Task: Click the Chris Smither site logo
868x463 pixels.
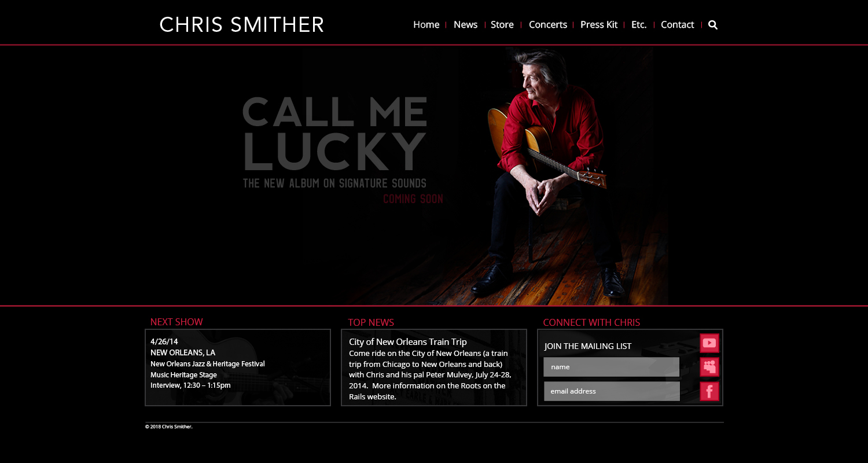Action: pos(241,25)
